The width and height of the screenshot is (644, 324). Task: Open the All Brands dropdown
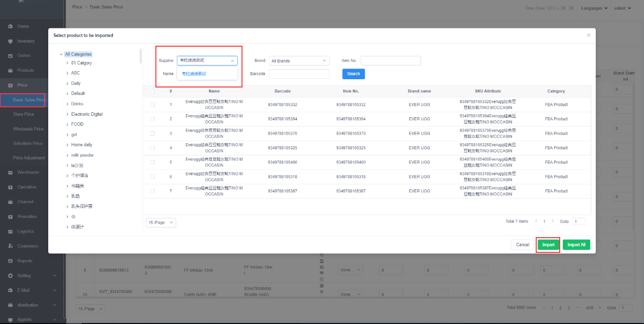pyautogui.click(x=299, y=61)
